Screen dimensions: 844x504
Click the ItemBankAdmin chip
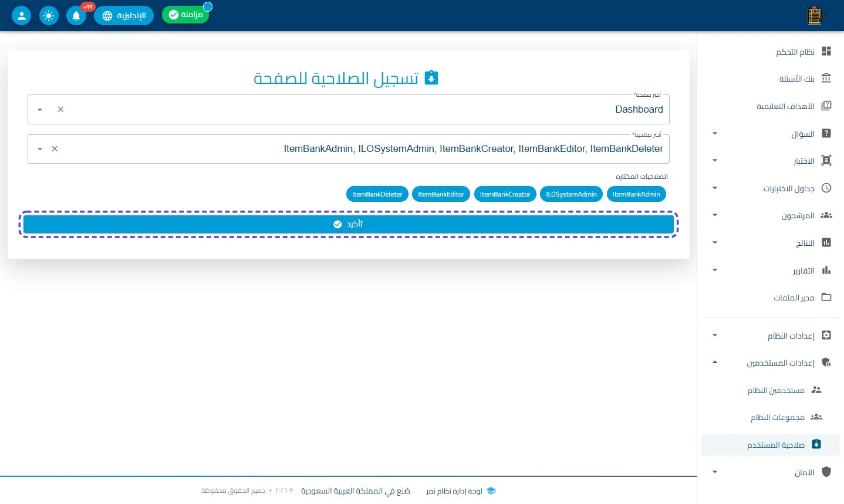point(636,194)
